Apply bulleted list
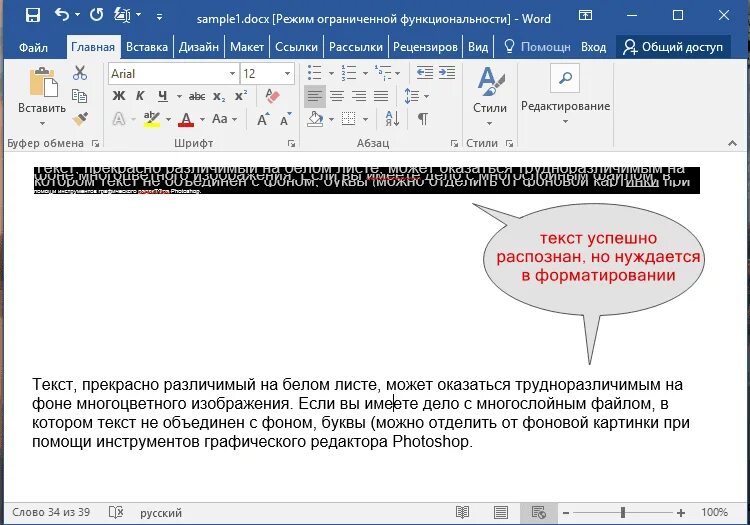750x525 pixels. coord(315,73)
